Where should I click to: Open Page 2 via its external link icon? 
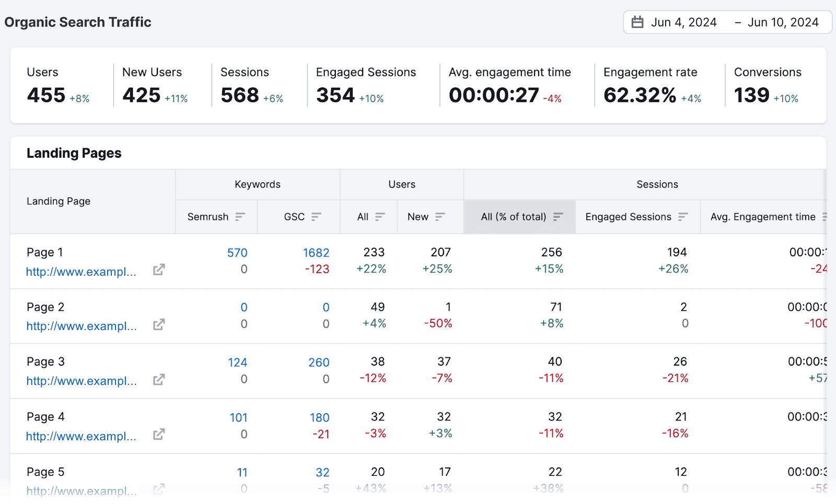(158, 324)
